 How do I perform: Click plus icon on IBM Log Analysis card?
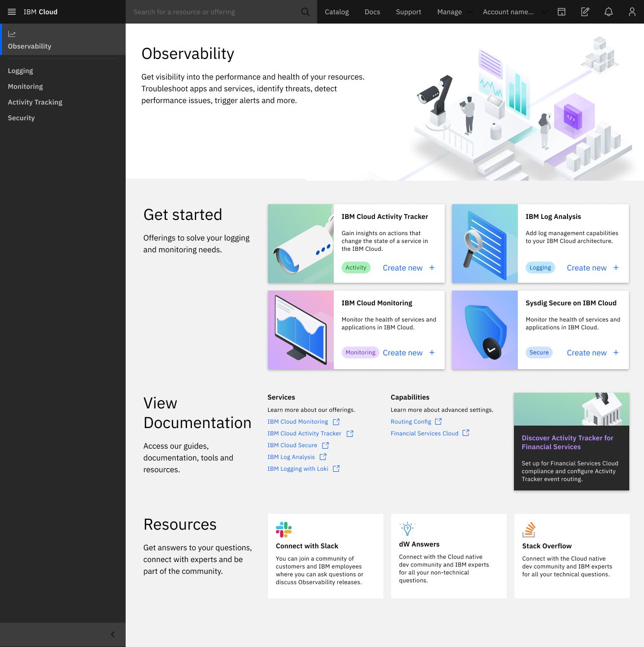616,268
